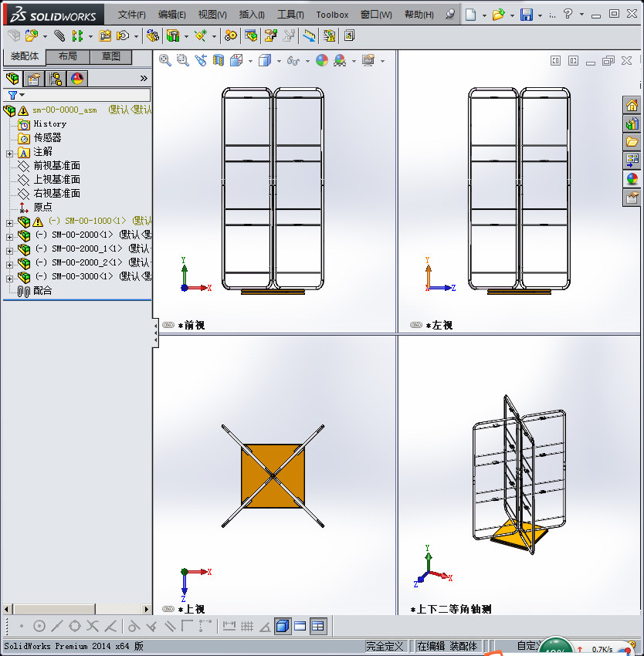Expand the SM-00-1000<1> component node

coord(9,223)
